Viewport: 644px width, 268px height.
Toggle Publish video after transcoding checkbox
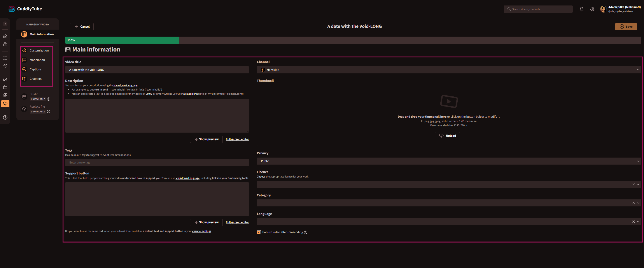point(259,232)
